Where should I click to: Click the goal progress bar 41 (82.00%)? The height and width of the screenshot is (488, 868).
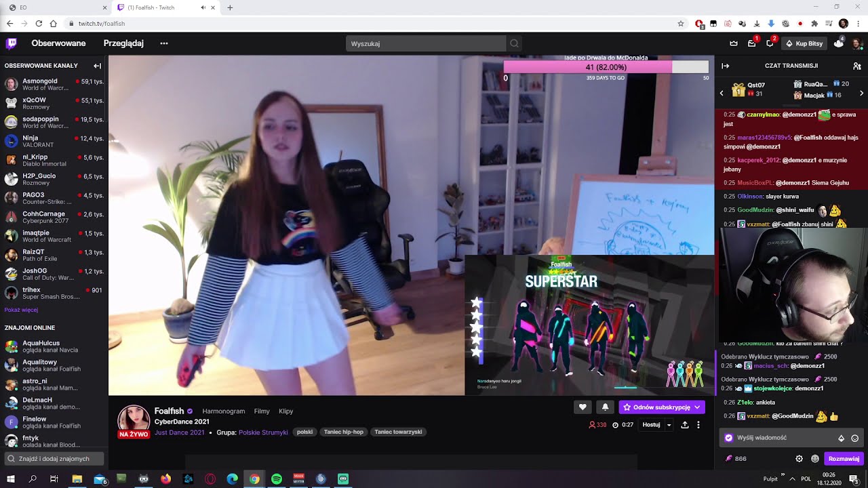pyautogui.click(x=606, y=67)
